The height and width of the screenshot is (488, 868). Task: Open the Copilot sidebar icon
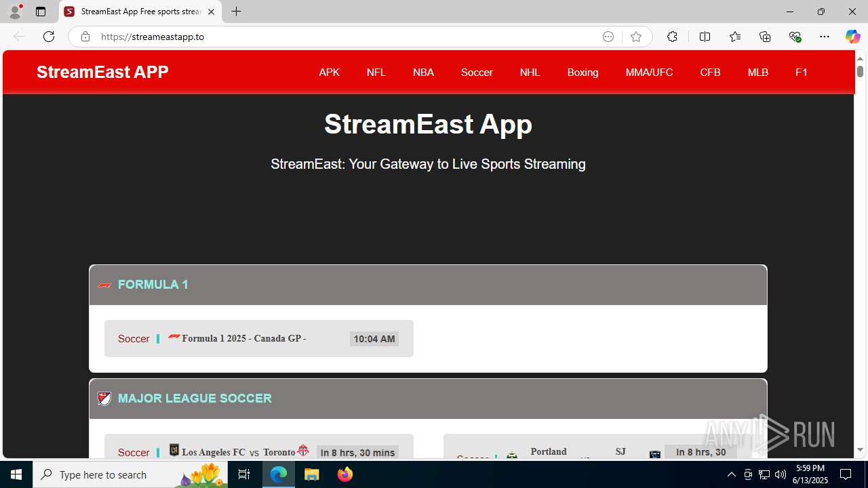852,37
